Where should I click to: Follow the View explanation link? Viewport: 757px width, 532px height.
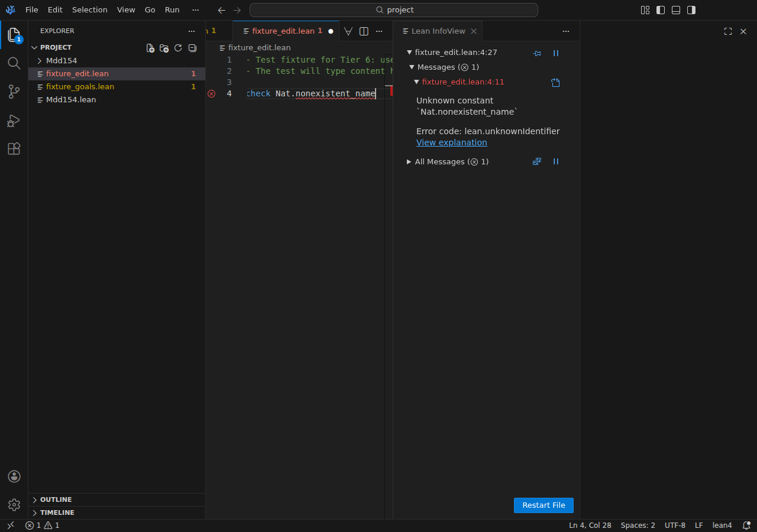pyautogui.click(x=451, y=142)
